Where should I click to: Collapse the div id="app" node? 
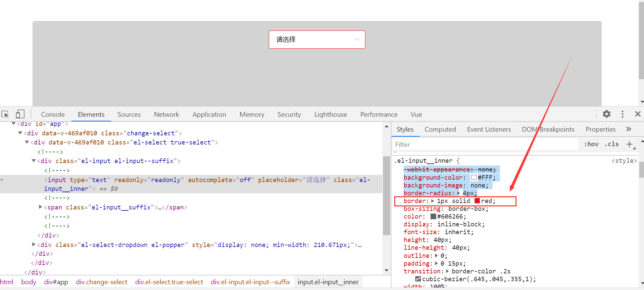coord(14,124)
